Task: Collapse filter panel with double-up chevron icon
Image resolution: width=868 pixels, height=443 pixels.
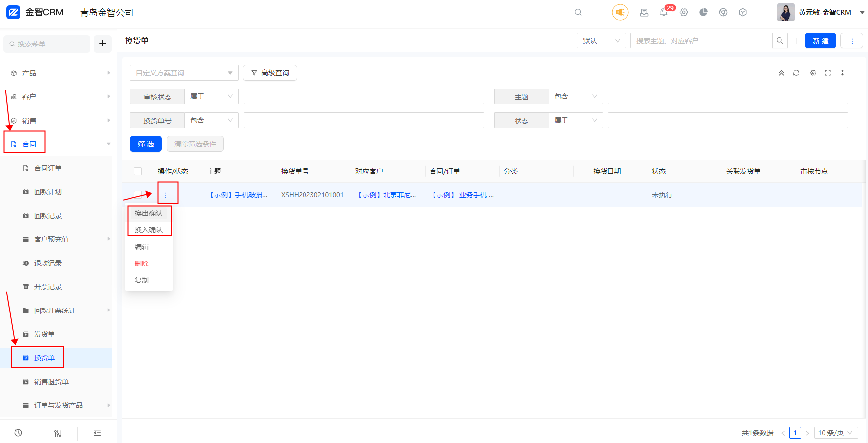Action: (781, 73)
